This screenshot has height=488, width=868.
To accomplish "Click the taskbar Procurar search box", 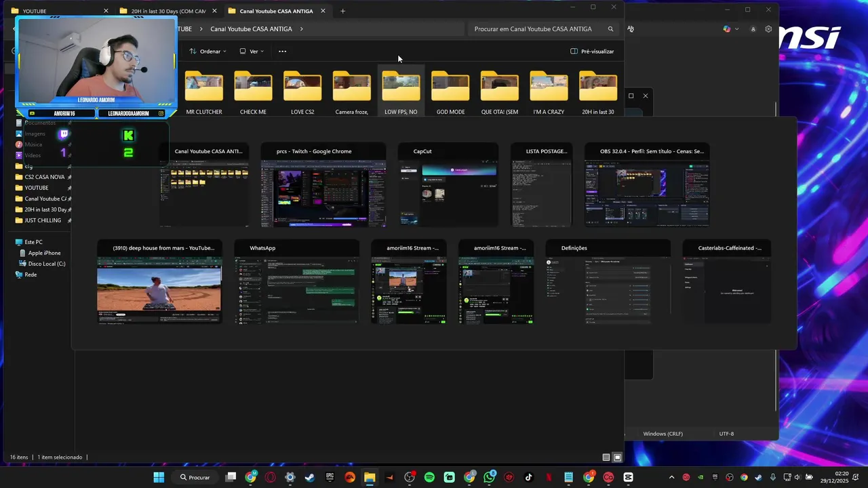I will [195, 477].
